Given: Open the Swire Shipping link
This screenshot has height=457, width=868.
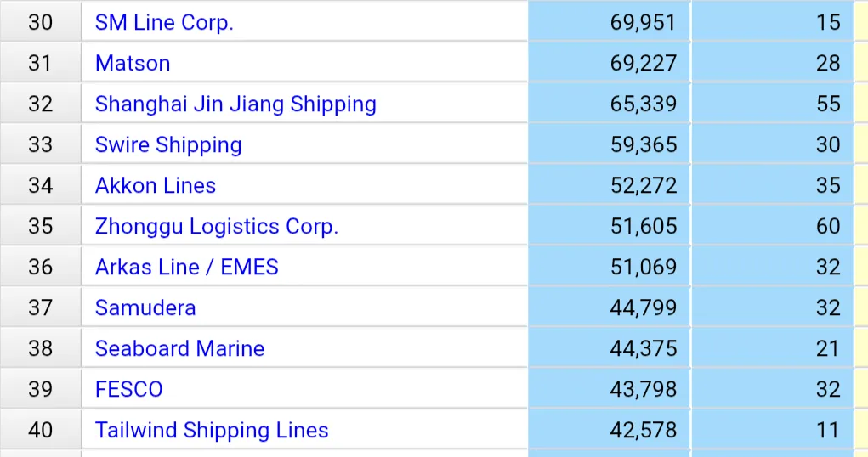Looking at the screenshot, I should point(168,145).
